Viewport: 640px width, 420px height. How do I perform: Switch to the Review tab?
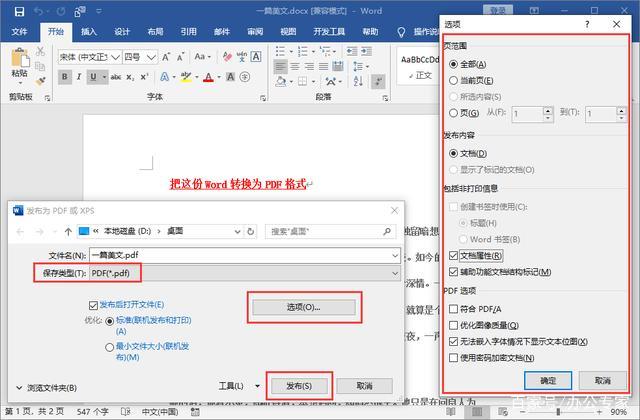click(255, 31)
